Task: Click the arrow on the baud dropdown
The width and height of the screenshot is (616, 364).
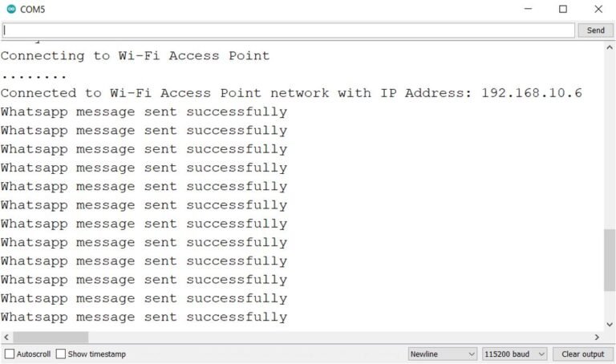Action: click(x=541, y=354)
